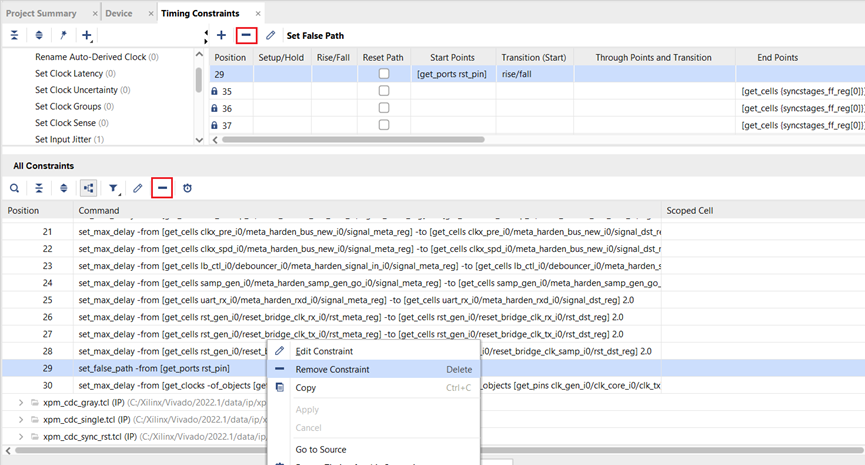
Task: Click the clock icon in All Constraints toolbar
Action: coord(187,188)
